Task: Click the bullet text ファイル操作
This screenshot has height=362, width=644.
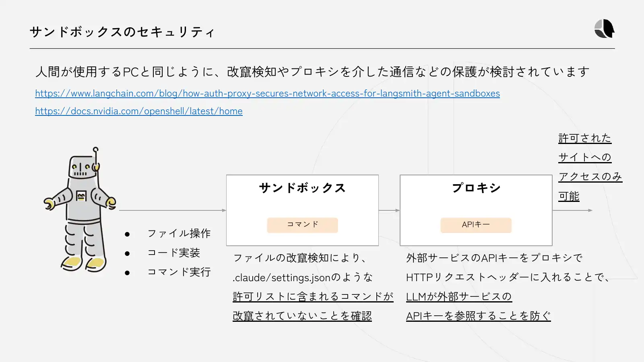Action: [x=179, y=233]
